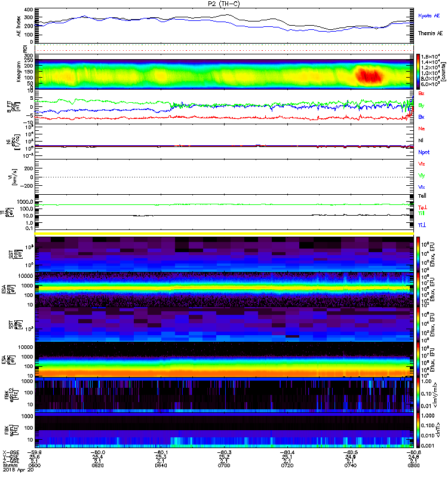Click the SST ions Eflux color bar
Viewport: 448px width, 478px height.
click(418, 255)
